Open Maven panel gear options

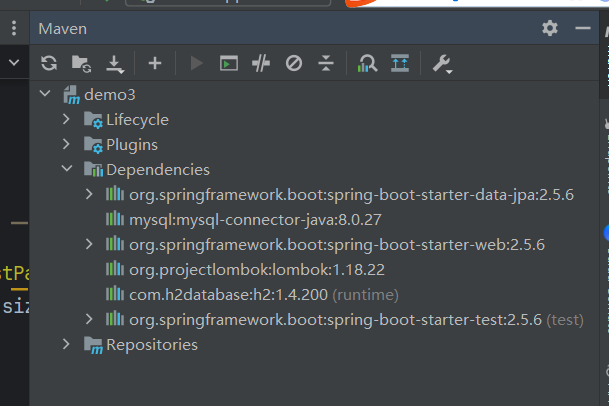point(550,29)
